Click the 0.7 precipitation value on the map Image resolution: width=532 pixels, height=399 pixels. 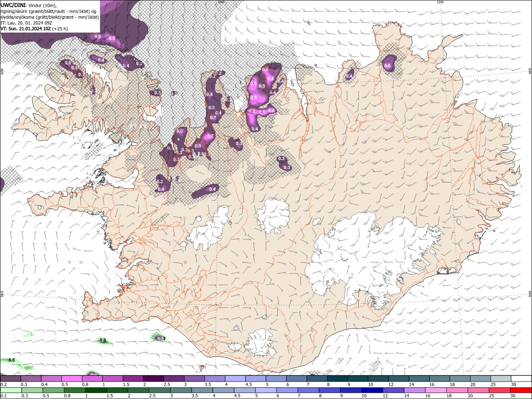210,136
